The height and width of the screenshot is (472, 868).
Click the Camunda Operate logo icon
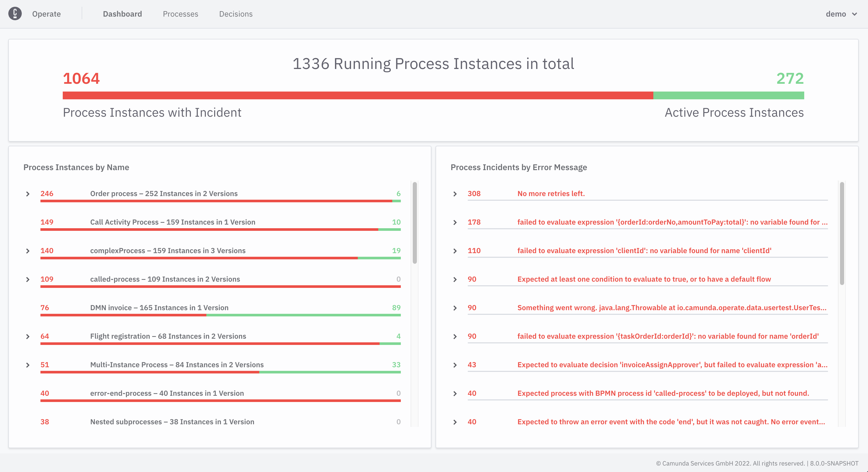tap(15, 13)
